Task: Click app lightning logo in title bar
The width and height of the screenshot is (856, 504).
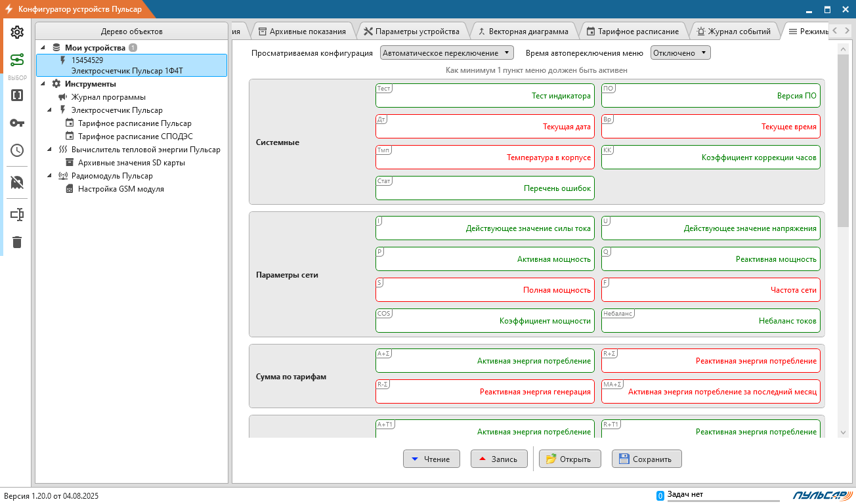Action: [9, 9]
